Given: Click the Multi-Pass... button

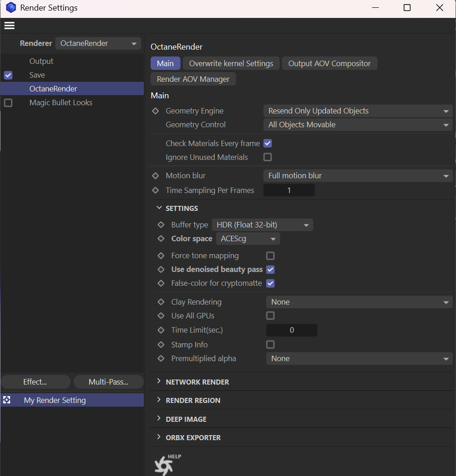Looking at the screenshot, I should [x=108, y=382].
